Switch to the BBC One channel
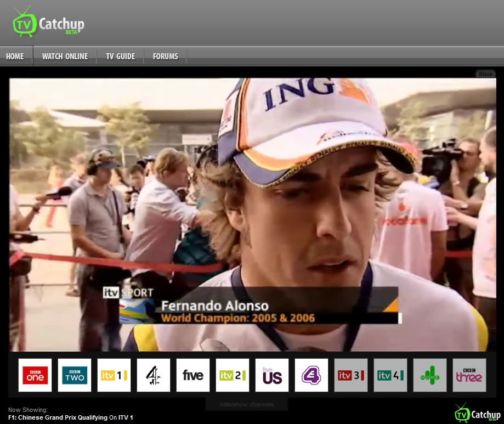 pyautogui.click(x=35, y=375)
